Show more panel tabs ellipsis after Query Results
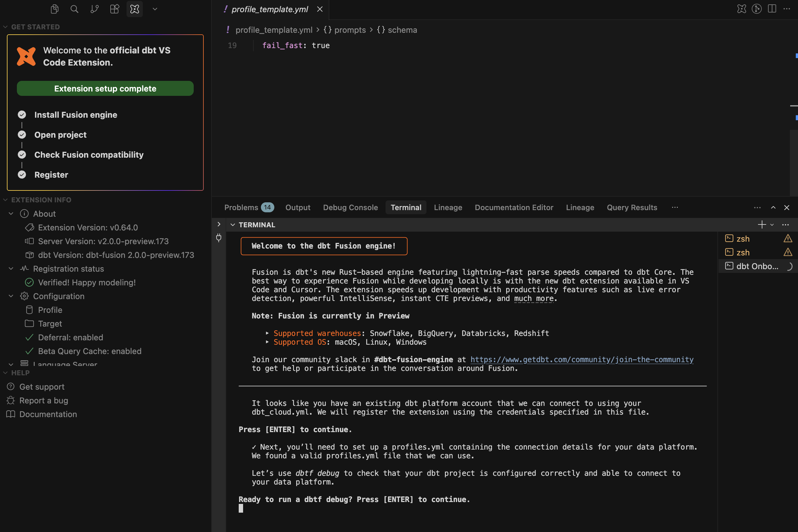 [x=675, y=207]
